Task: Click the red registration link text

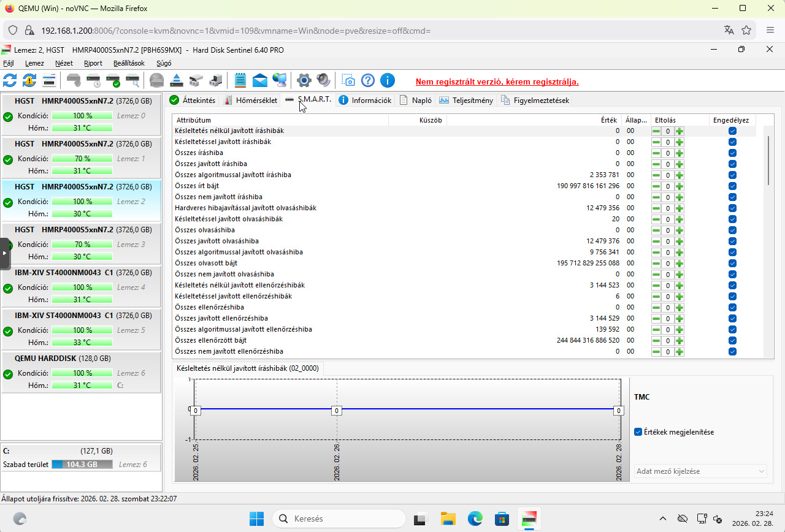Action: [x=497, y=82]
